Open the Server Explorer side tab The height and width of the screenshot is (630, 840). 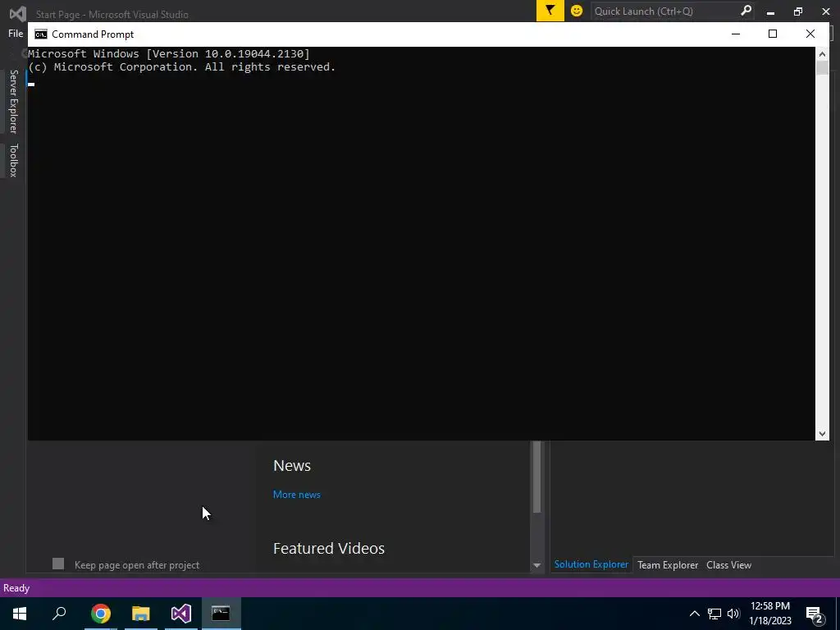(13, 101)
